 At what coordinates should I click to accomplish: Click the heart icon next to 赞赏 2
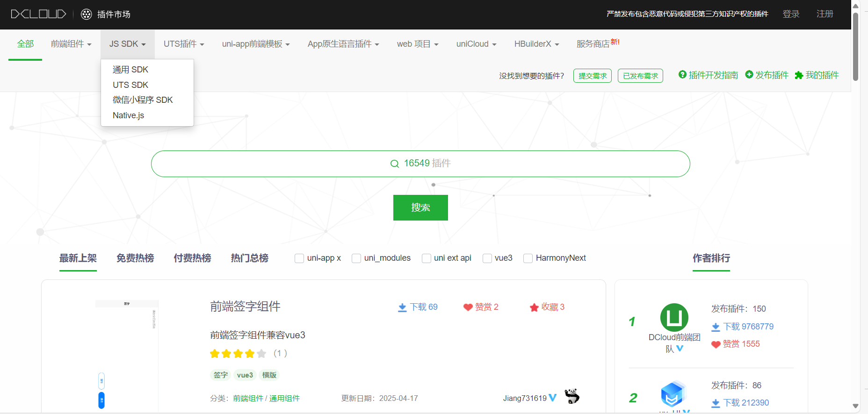point(468,307)
